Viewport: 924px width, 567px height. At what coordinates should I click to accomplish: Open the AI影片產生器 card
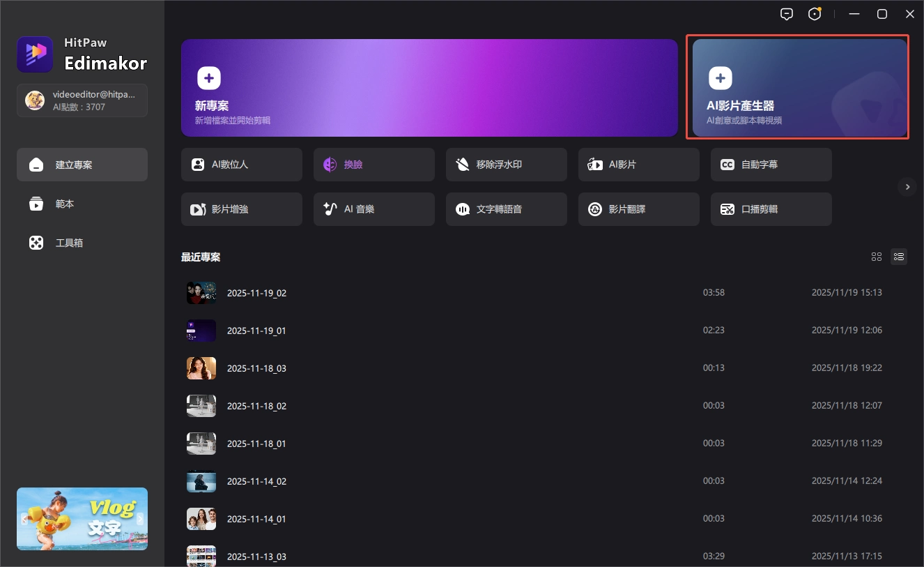797,88
